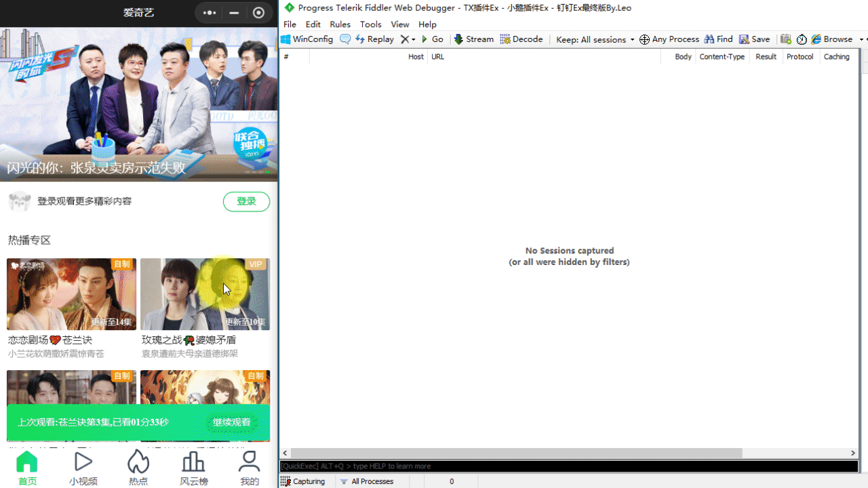Screen dimensions: 868x488
Task: Switch to 我的 profile tab
Action: [250, 468]
